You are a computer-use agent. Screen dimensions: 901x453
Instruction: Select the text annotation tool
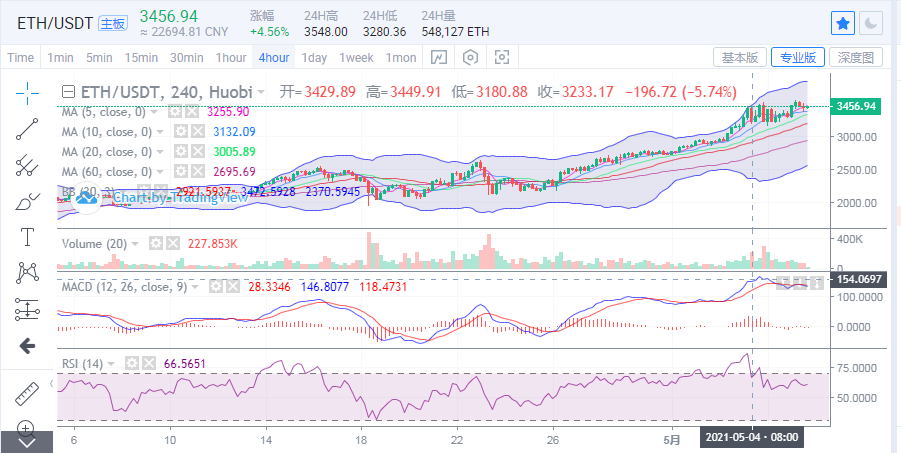click(27, 237)
